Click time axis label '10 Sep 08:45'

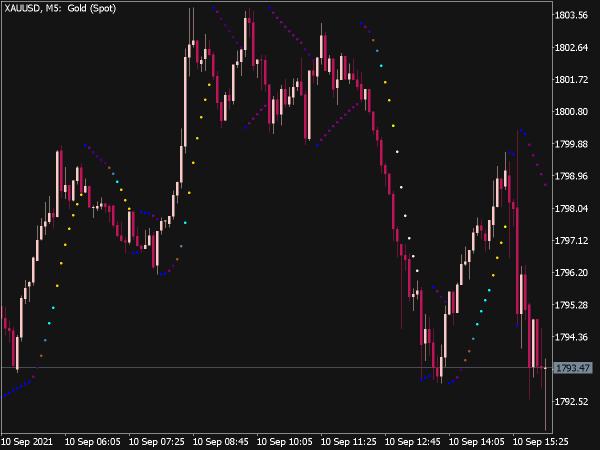coord(220,442)
